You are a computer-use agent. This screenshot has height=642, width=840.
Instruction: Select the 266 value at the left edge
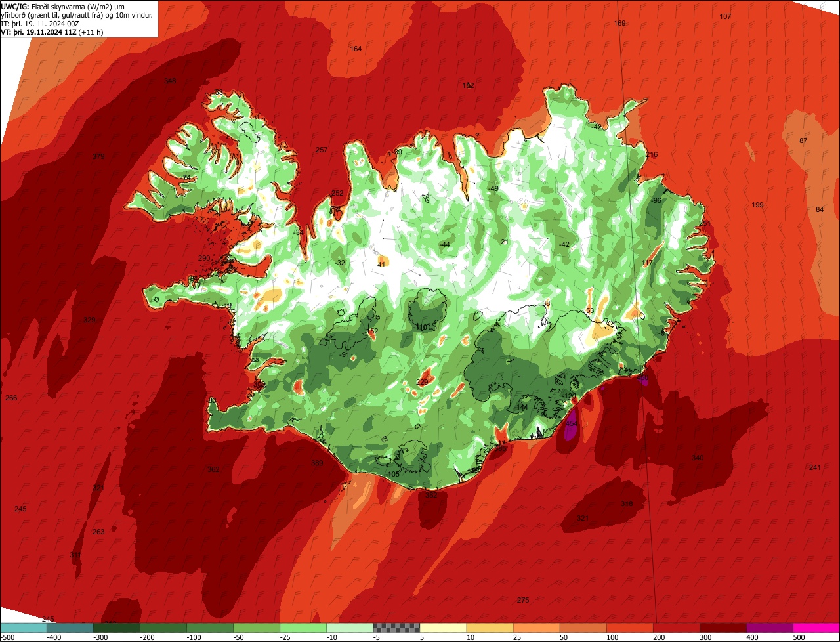pyautogui.click(x=11, y=398)
